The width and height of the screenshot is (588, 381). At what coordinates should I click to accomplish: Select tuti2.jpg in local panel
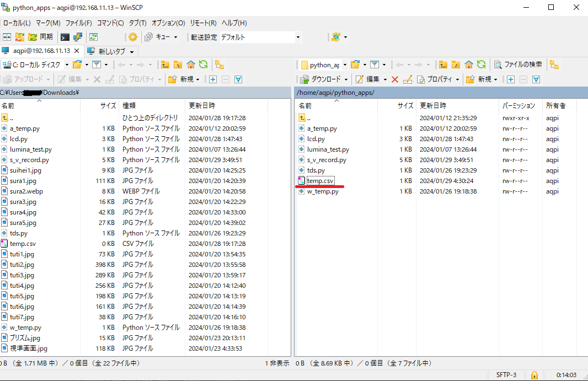(x=22, y=265)
